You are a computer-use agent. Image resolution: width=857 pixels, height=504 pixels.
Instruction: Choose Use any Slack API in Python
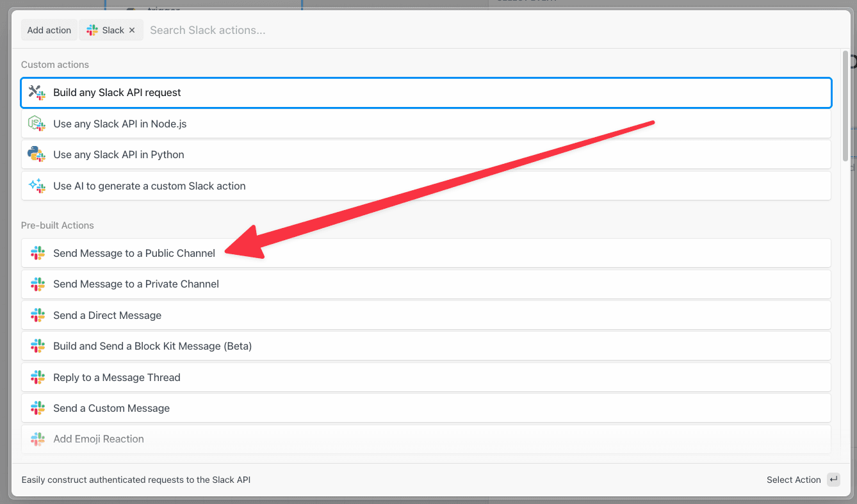426,154
